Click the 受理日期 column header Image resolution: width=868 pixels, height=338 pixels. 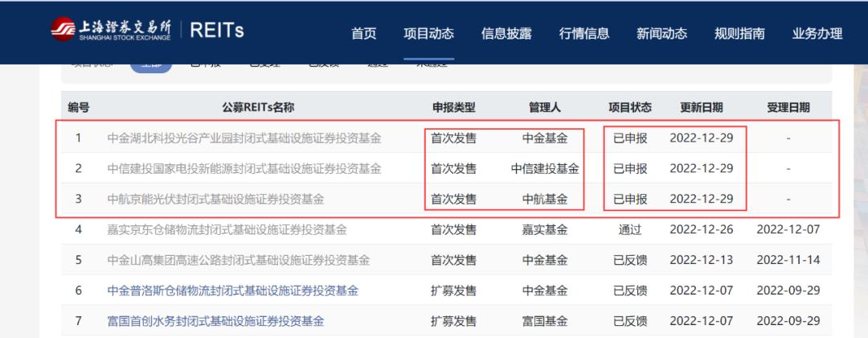point(788,107)
